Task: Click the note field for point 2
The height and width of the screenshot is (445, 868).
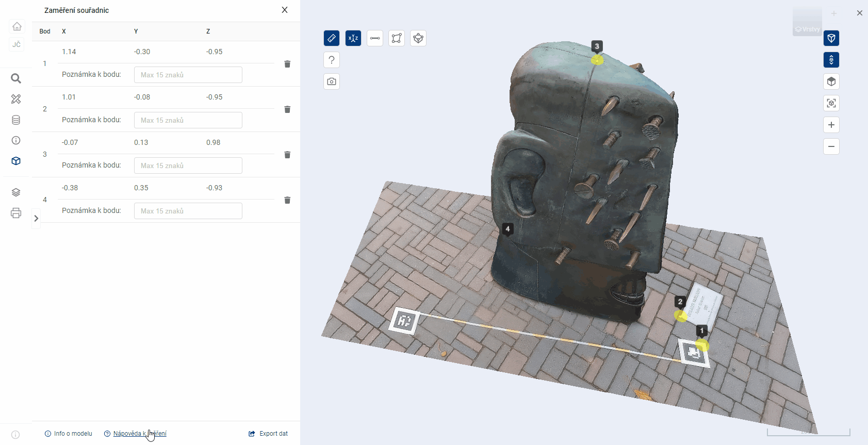Action: click(x=188, y=120)
